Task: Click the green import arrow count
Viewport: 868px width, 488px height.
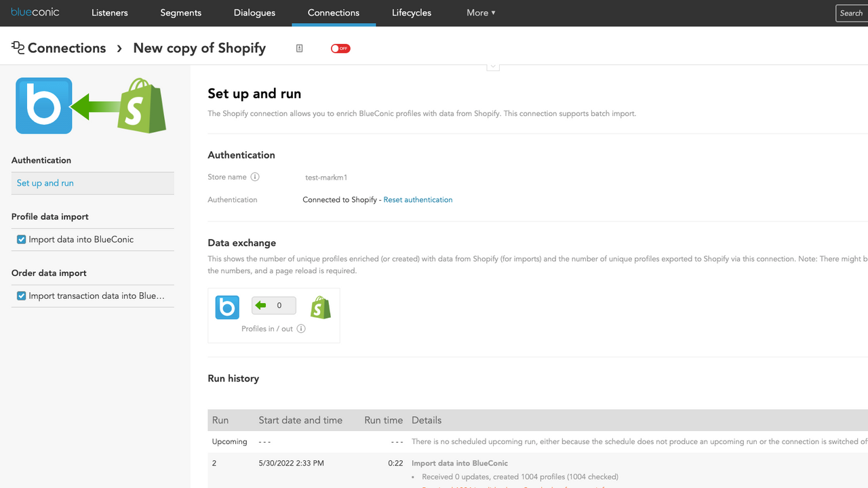Action: click(274, 306)
